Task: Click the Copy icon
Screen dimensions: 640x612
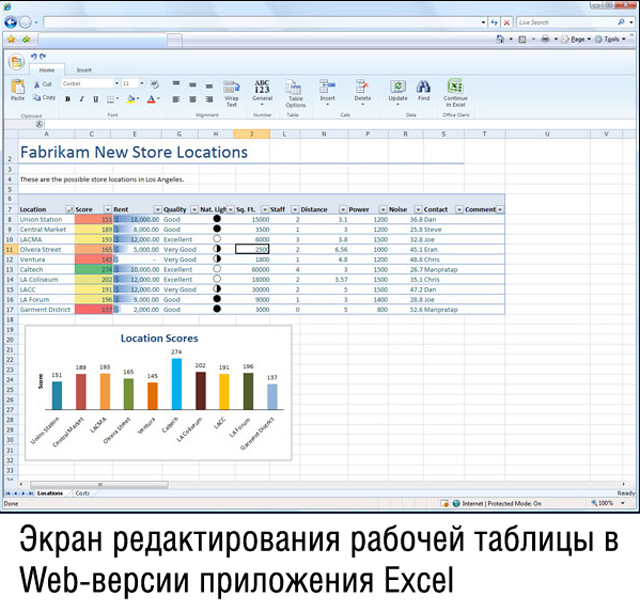Action: click(x=37, y=97)
